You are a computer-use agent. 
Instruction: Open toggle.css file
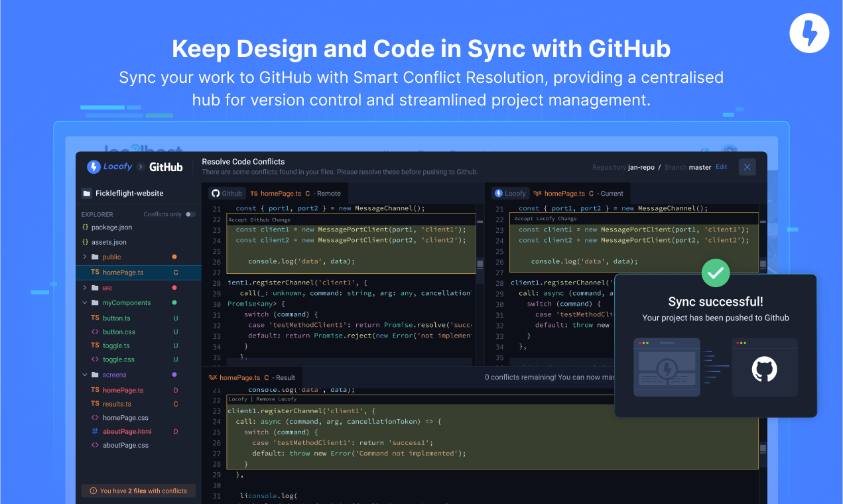[x=119, y=359]
